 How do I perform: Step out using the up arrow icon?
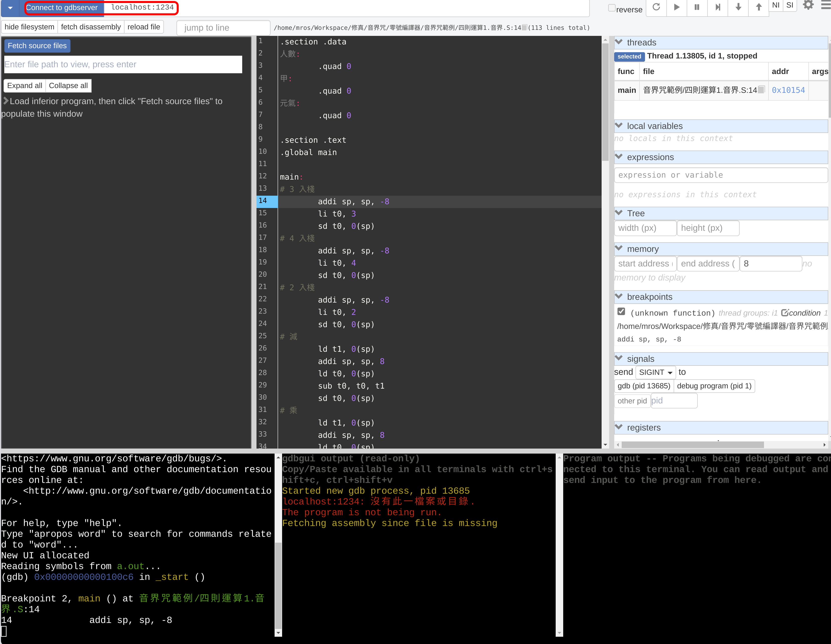758,8
